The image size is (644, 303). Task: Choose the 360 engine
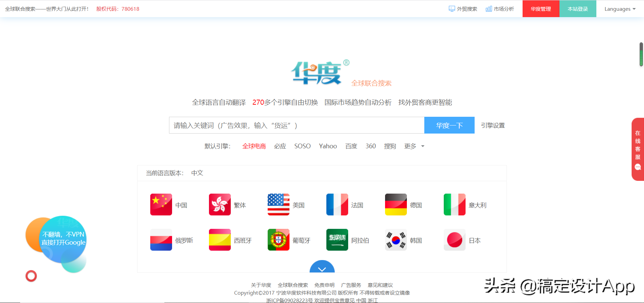[x=371, y=146]
